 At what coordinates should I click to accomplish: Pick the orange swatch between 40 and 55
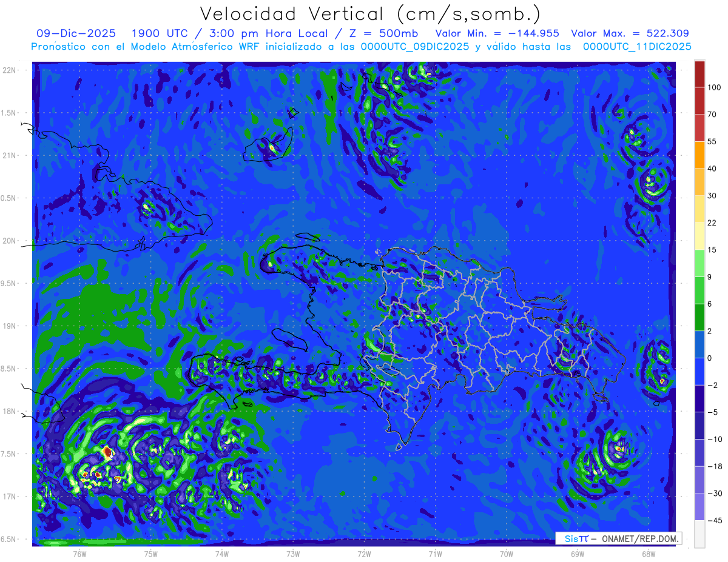(699, 155)
